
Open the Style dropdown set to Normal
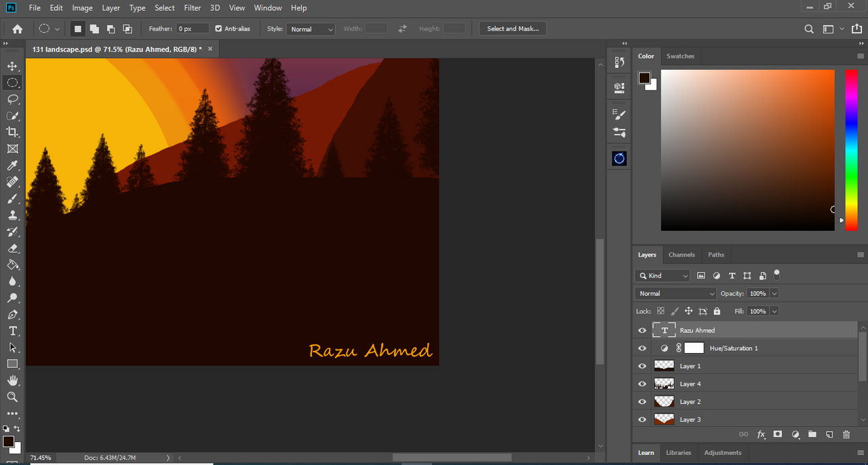311,29
